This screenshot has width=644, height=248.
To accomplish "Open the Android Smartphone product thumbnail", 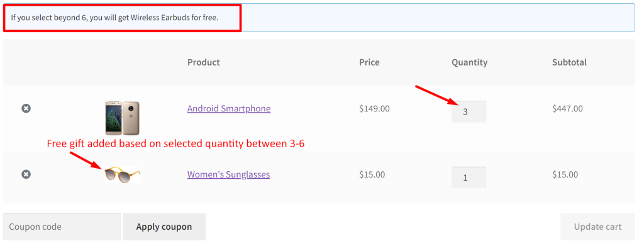I will (x=122, y=118).
